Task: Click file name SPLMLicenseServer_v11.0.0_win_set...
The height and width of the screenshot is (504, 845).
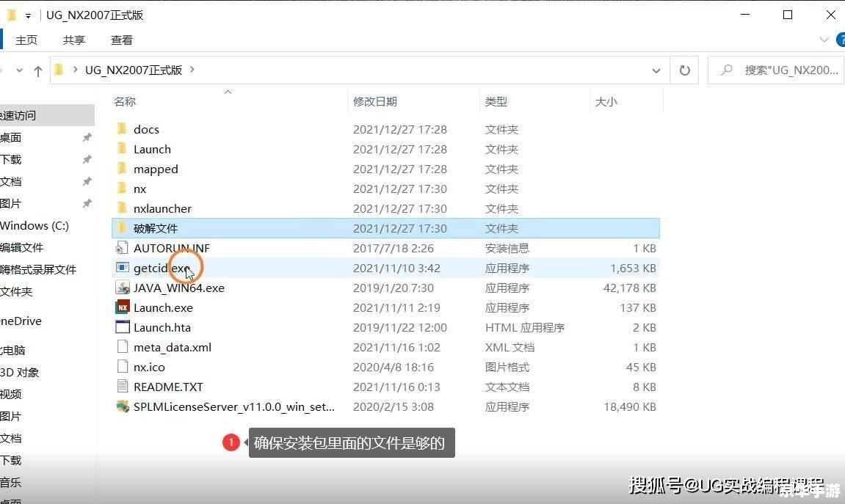Action: 234,406
